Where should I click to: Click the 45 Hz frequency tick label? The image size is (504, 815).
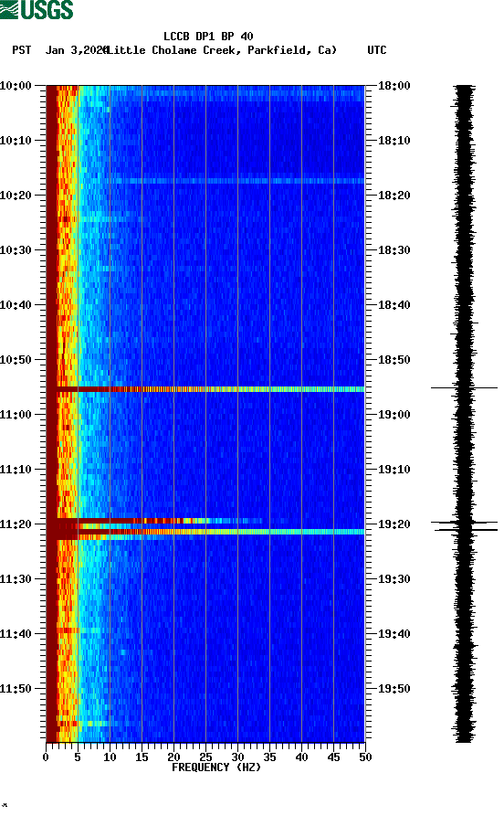click(333, 757)
